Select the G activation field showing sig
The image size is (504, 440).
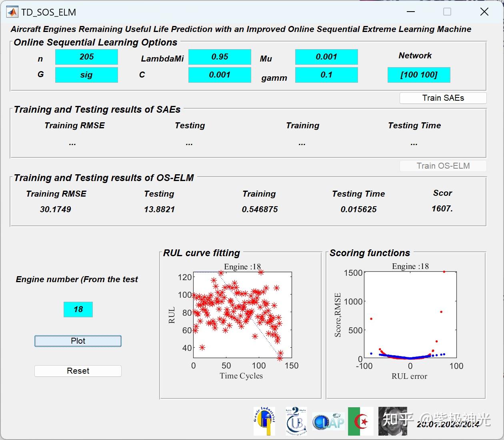(86, 75)
